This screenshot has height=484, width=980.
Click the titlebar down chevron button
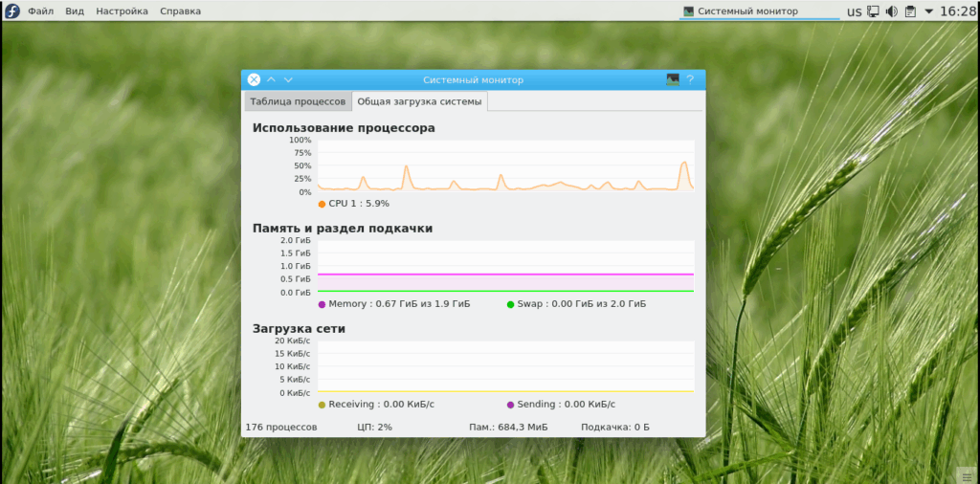(x=288, y=80)
